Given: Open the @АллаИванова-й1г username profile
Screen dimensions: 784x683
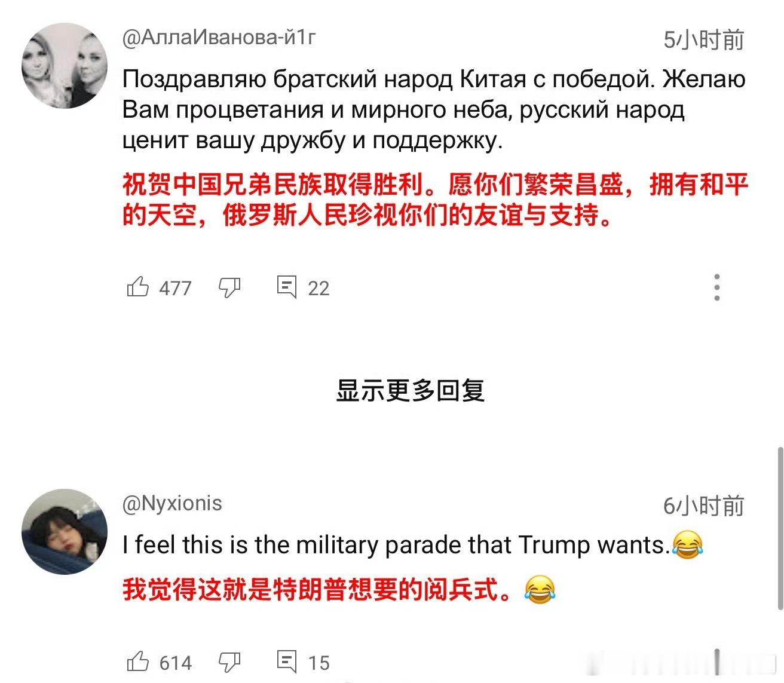Looking at the screenshot, I should pyautogui.click(x=219, y=38).
